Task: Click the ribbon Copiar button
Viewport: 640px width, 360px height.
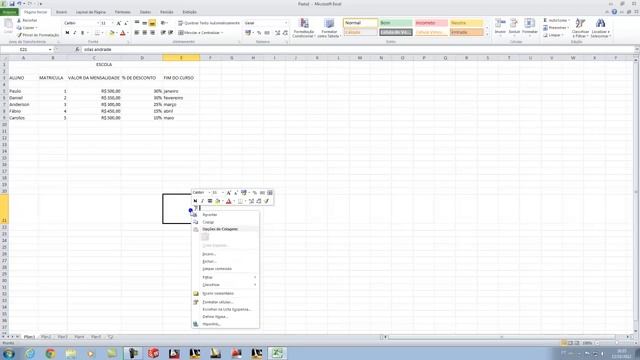Action: pyautogui.click(x=27, y=28)
